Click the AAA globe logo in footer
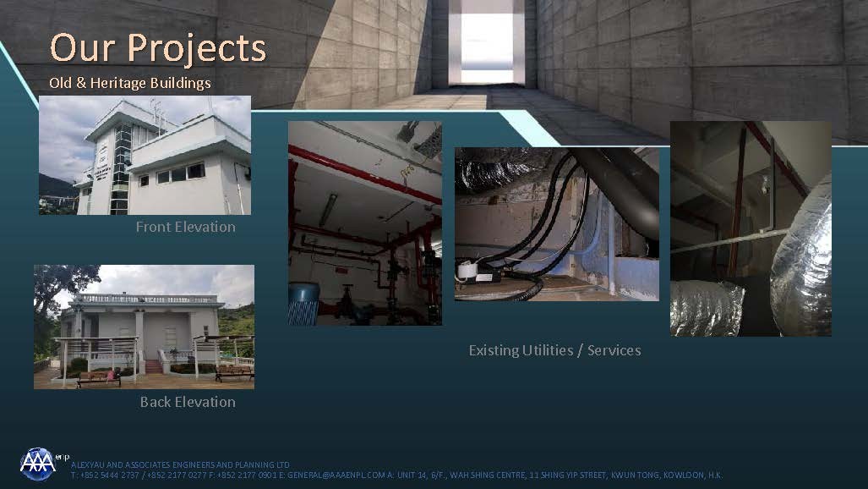The height and width of the screenshot is (489, 868). [37, 464]
